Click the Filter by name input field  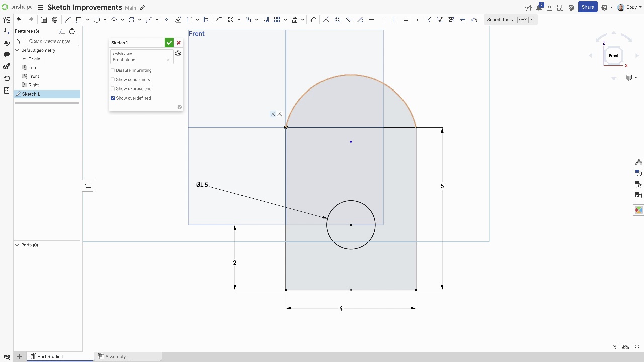point(50,41)
